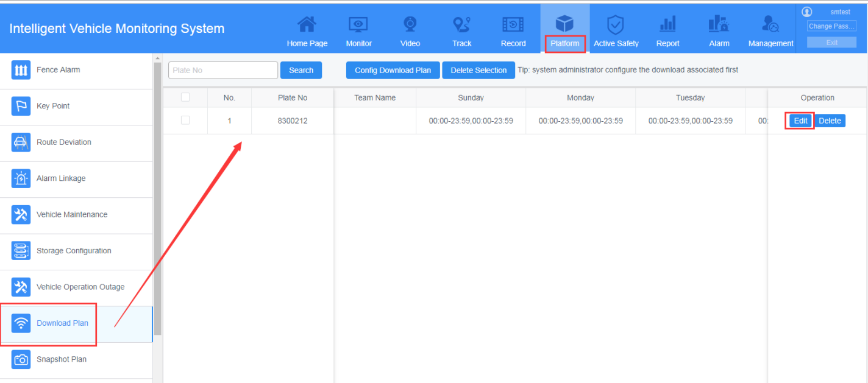Open the Fence Alarm menu item
This screenshot has width=868, height=383.
coord(76,71)
